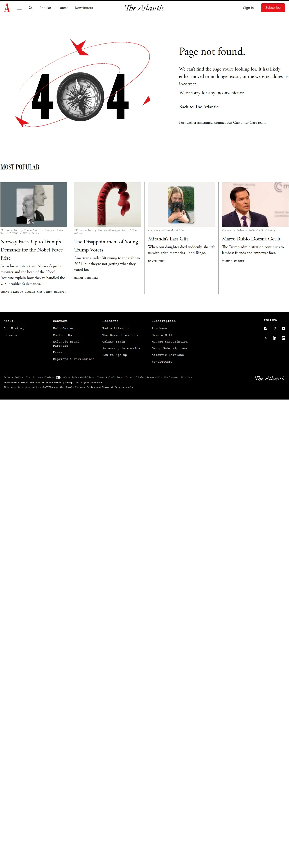Open Radio Atlantic podcast link
289x868 pixels.
click(x=115, y=328)
